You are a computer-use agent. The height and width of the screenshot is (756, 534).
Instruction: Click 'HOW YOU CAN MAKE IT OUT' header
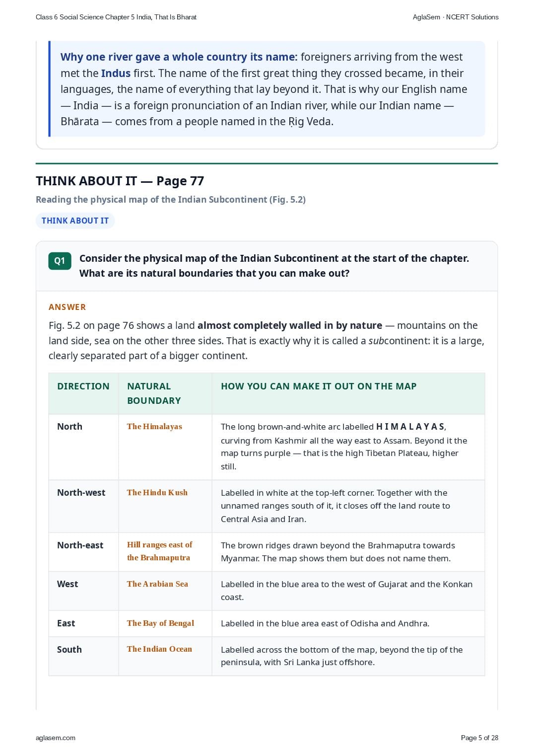pyautogui.click(x=319, y=386)
